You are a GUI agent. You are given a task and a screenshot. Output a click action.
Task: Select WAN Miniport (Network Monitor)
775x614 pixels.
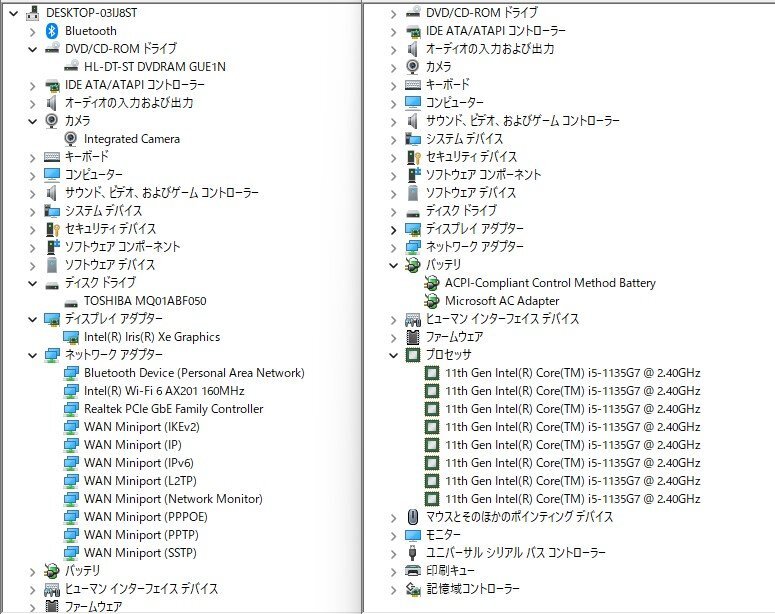pos(173,499)
